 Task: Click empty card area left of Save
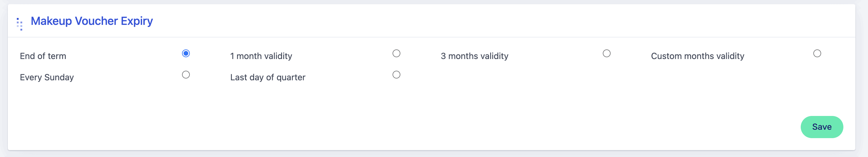(x=606, y=127)
